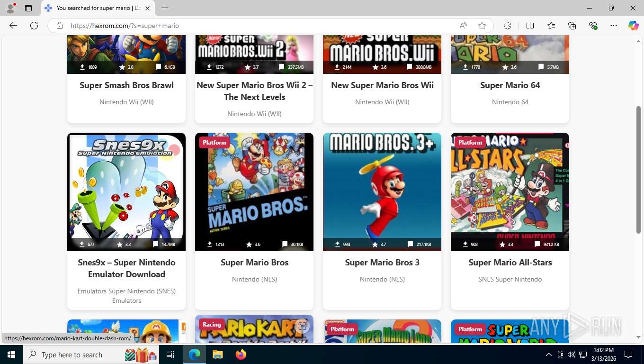
Task: Click the address bar URL
Action: click(x=125, y=26)
